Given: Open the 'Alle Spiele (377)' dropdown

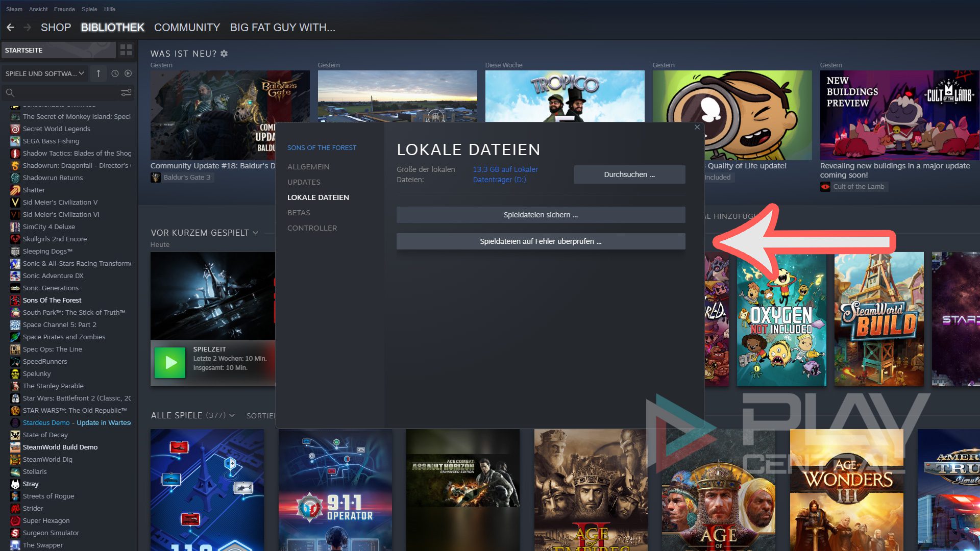Looking at the screenshot, I should (232, 416).
